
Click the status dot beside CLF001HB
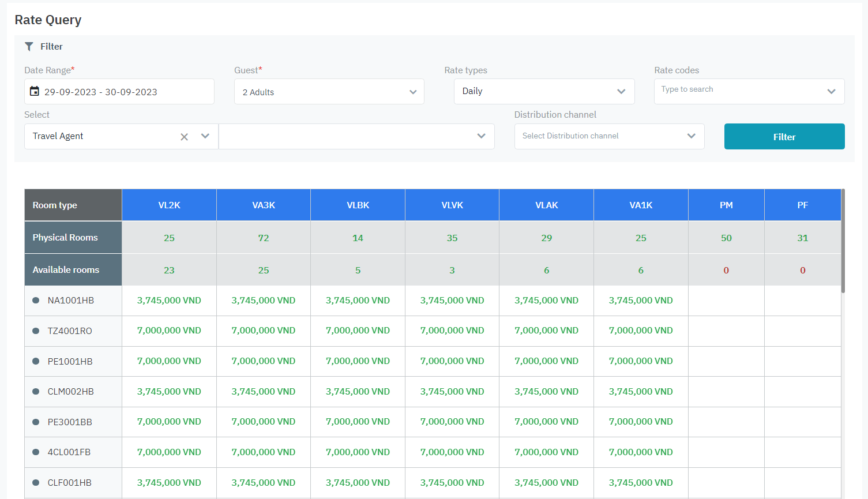[x=36, y=483]
